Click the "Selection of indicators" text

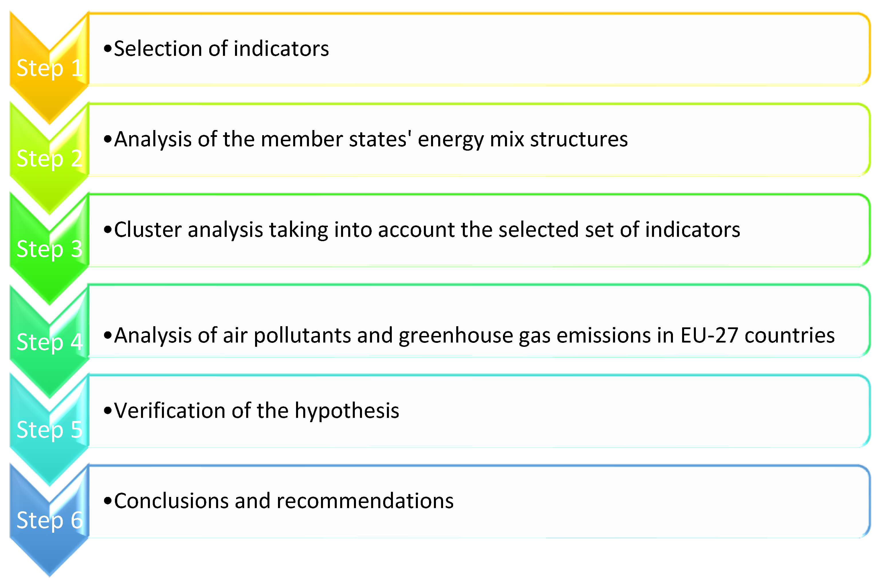point(221,49)
